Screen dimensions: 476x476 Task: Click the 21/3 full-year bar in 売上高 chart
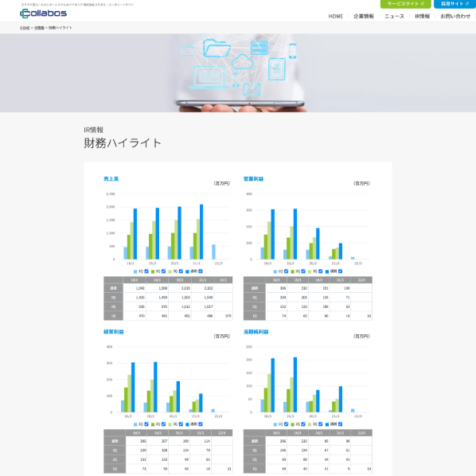pyautogui.click(x=201, y=232)
